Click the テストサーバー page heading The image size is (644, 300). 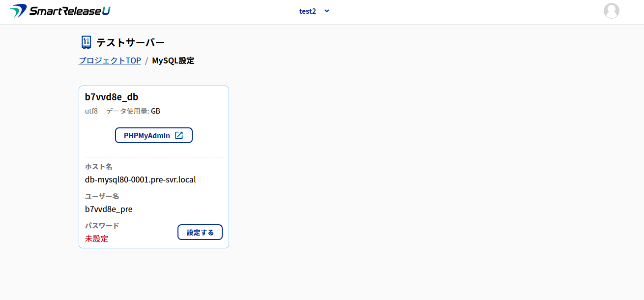click(x=130, y=43)
